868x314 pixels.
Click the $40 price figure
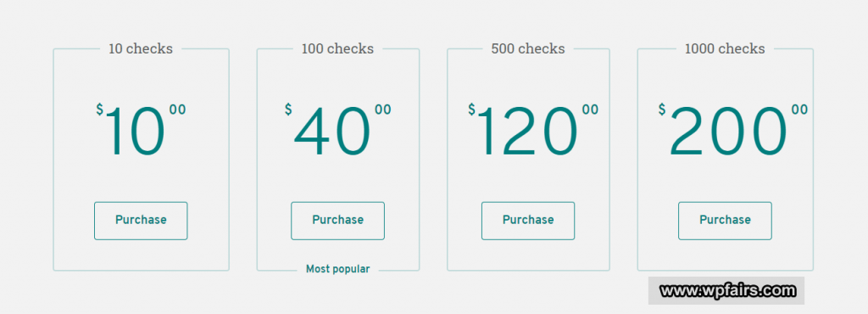point(337,132)
